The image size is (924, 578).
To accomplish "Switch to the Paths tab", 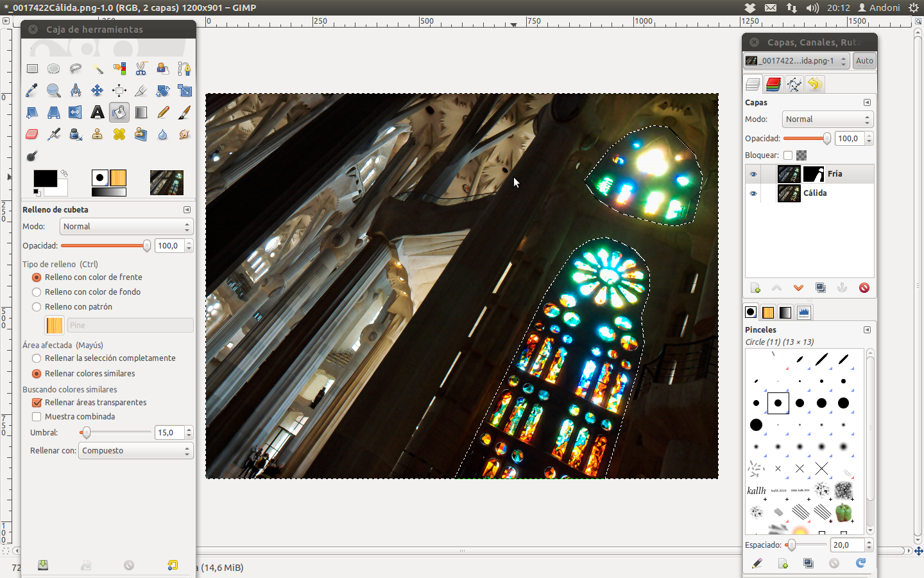I will [794, 84].
